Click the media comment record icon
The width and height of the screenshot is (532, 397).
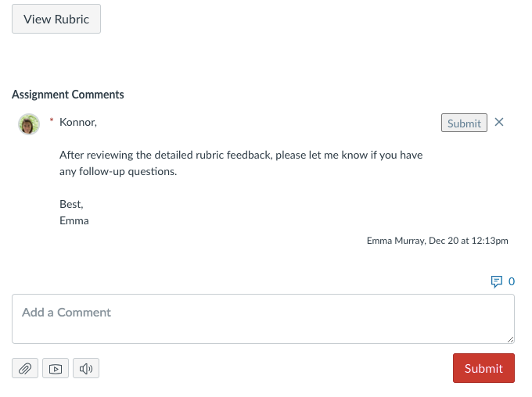(x=55, y=368)
